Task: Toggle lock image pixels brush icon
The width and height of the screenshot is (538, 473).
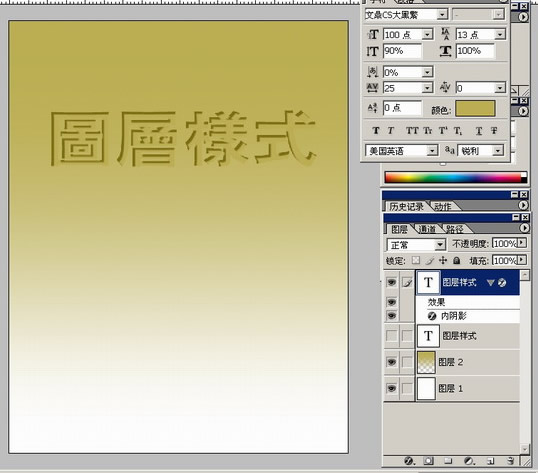Action: pos(430,261)
